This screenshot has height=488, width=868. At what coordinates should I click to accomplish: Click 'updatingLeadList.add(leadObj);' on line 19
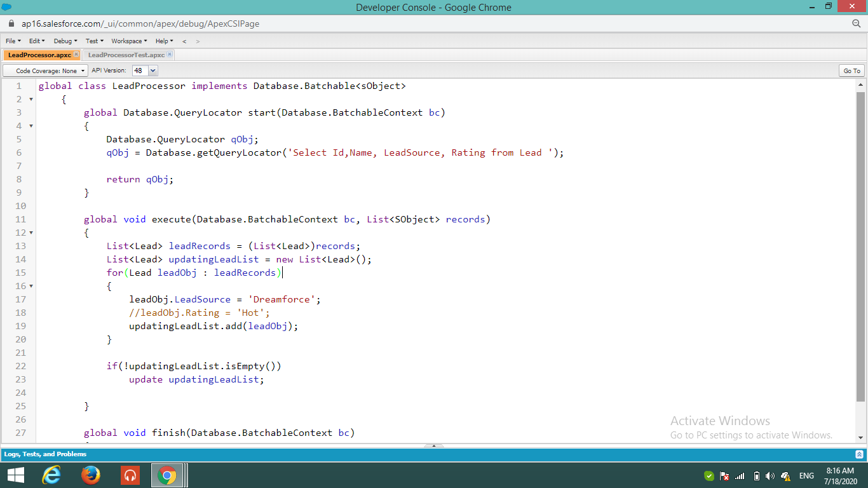coord(214,326)
